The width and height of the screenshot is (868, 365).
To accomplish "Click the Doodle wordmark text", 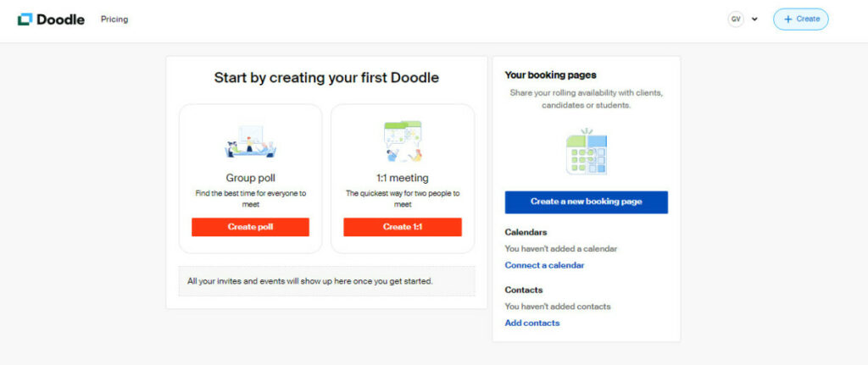I will tap(60, 20).
